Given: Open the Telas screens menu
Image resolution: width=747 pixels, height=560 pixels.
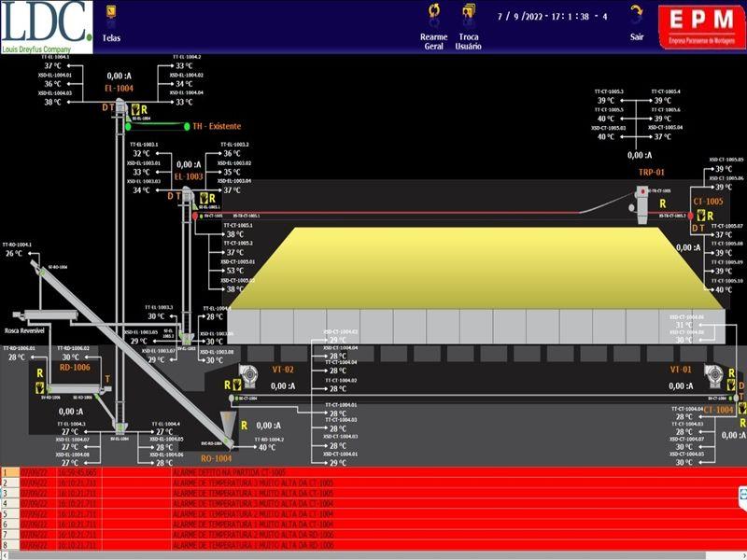Looking at the screenshot, I should (110, 16).
